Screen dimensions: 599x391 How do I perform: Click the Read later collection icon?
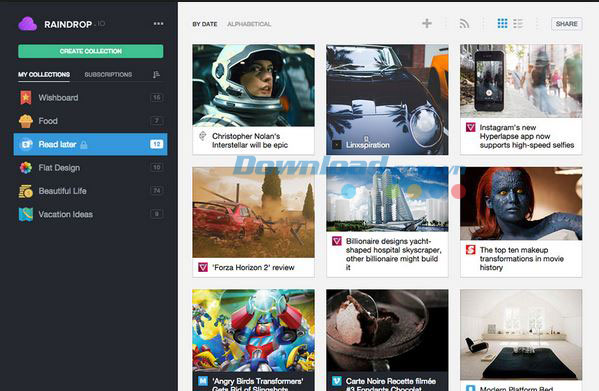click(26, 144)
